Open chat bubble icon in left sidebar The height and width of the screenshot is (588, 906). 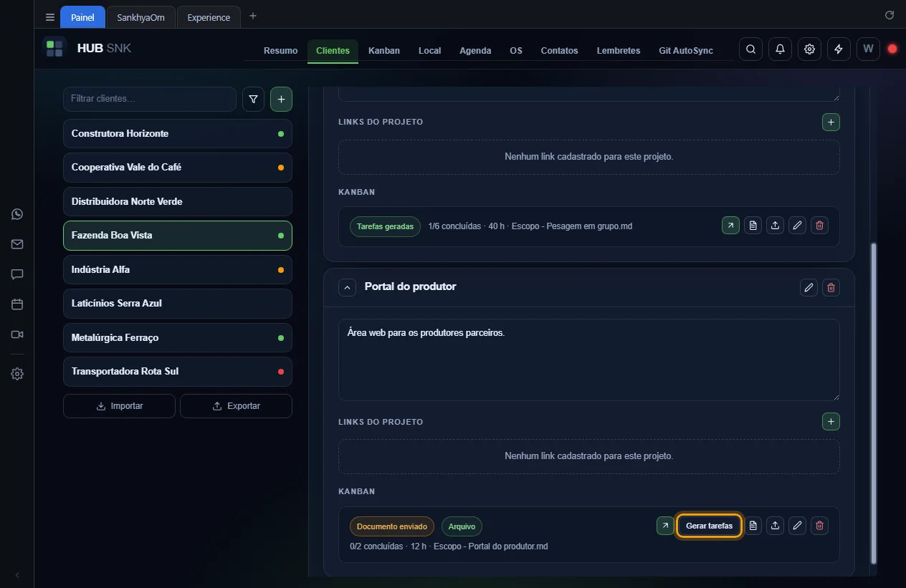tap(17, 274)
